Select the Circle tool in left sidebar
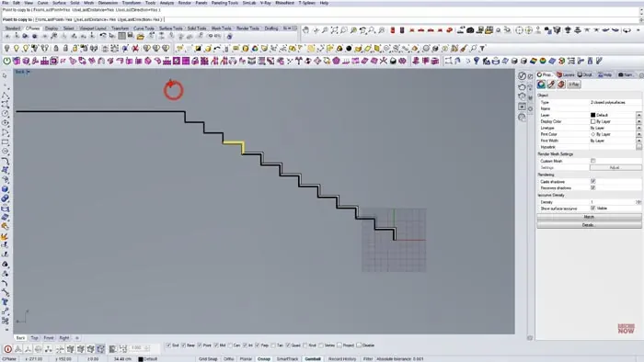Image resolution: width=644 pixels, height=362 pixels. [x=5, y=114]
